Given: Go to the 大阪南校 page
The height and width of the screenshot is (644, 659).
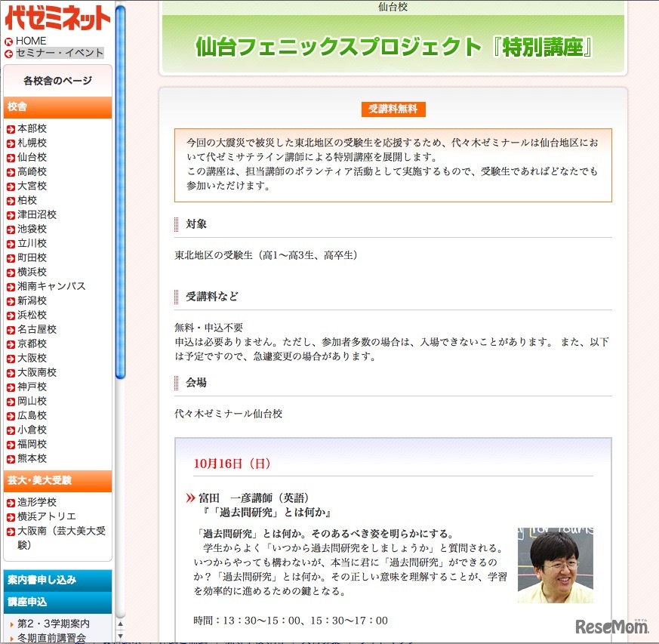Looking at the screenshot, I should coord(36,372).
